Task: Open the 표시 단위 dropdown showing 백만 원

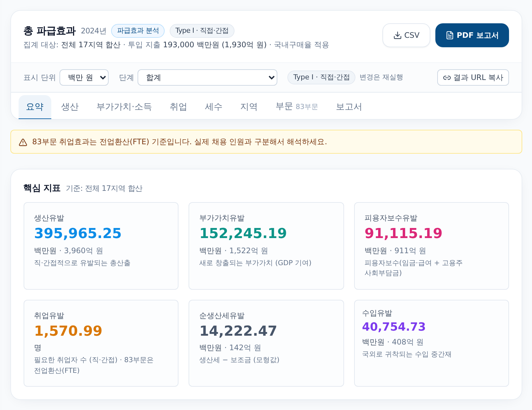Action: [x=84, y=77]
